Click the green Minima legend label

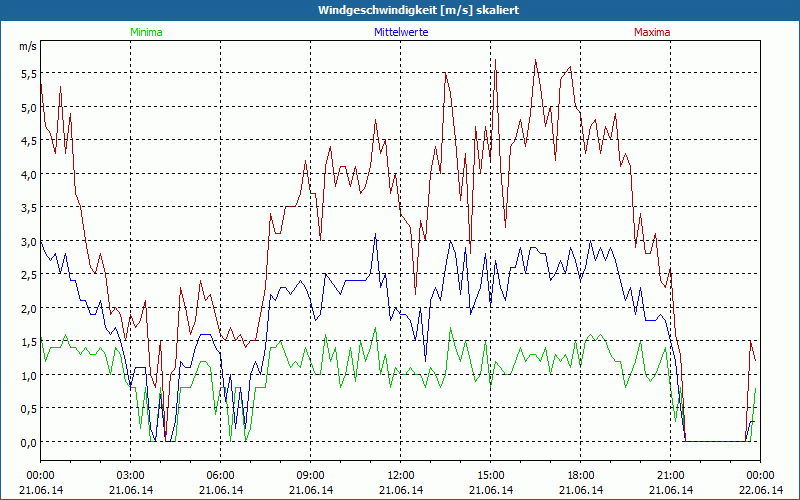coord(146,32)
